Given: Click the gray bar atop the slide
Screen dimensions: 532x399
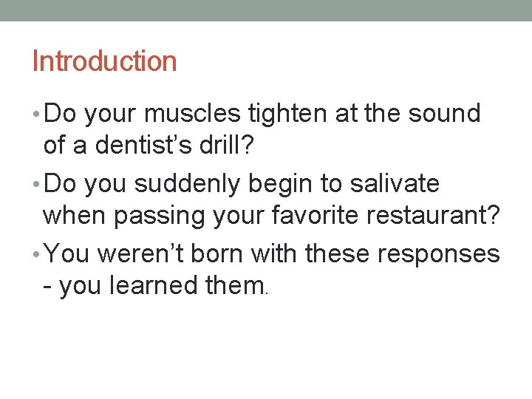Looking at the screenshot, I should point(266,10).
